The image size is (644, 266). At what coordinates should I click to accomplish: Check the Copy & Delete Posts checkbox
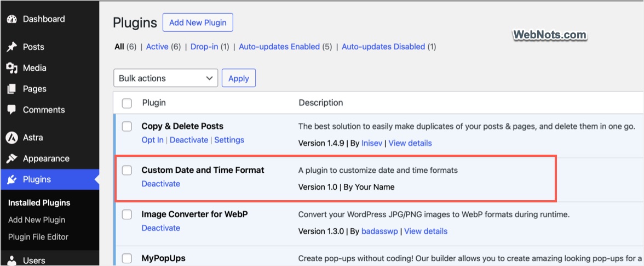point(127,126)
